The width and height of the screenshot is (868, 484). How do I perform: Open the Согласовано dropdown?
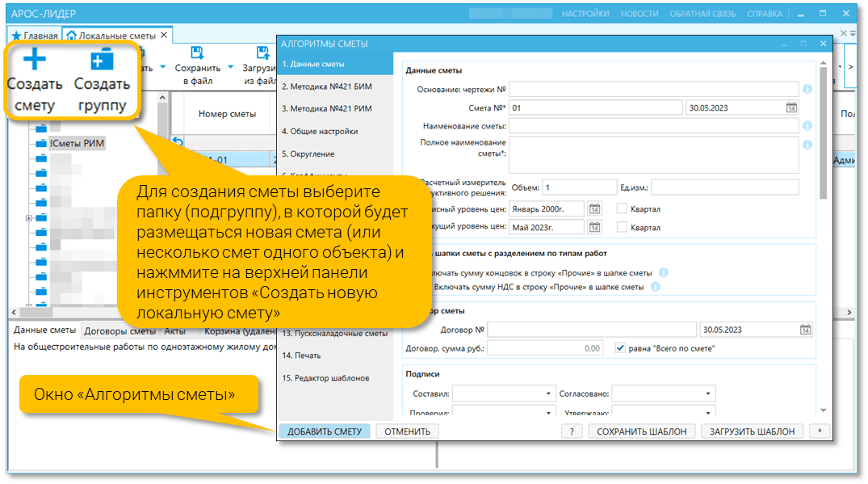[708, 394]
